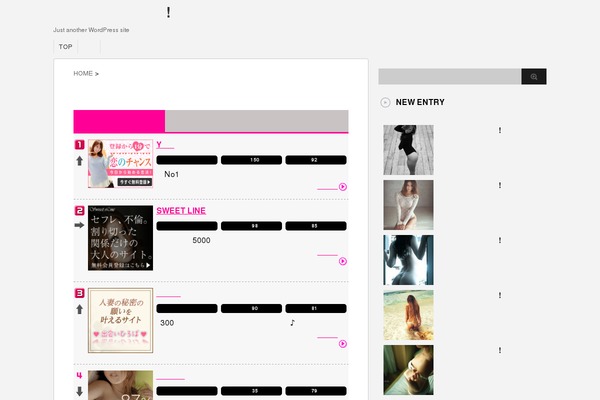Click the play arrow icon in rank 1 entry
600x400 pixels.
pos(343,187)
